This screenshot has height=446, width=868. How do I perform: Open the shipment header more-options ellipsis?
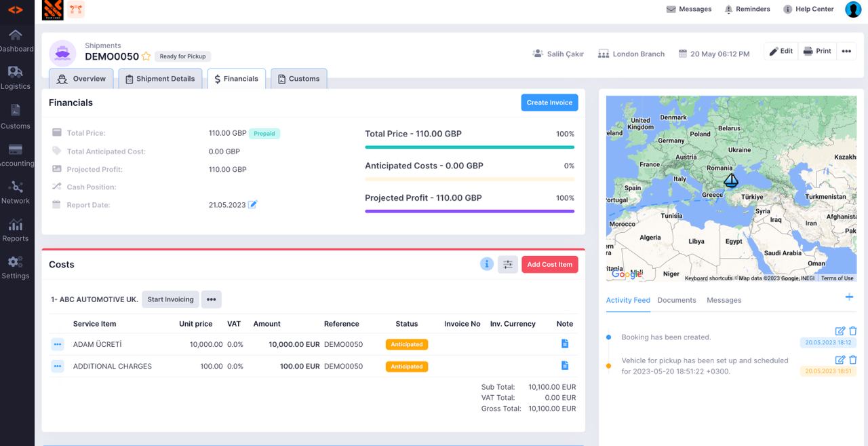click(846, 51)
